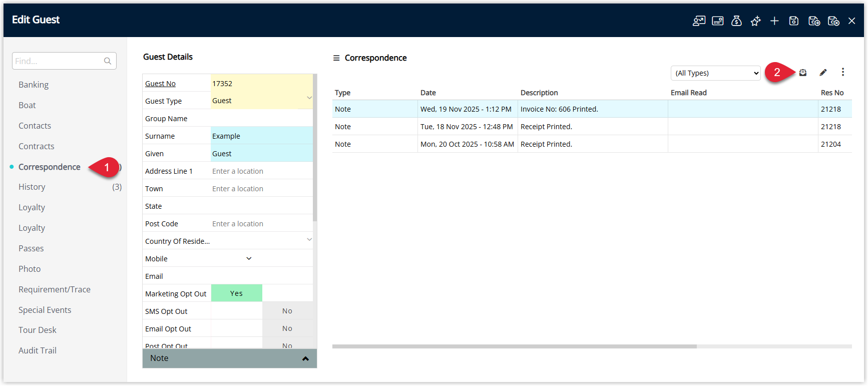Click the Email input field

[x=262, y=276]
